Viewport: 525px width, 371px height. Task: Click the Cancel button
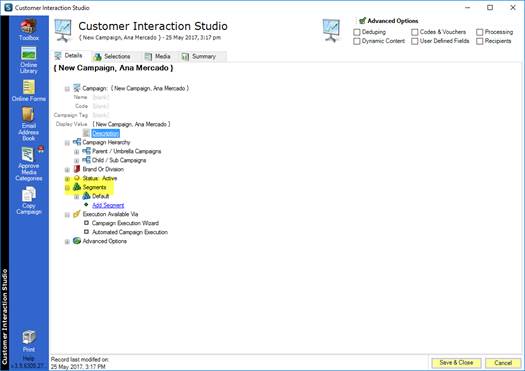point(503,363)
